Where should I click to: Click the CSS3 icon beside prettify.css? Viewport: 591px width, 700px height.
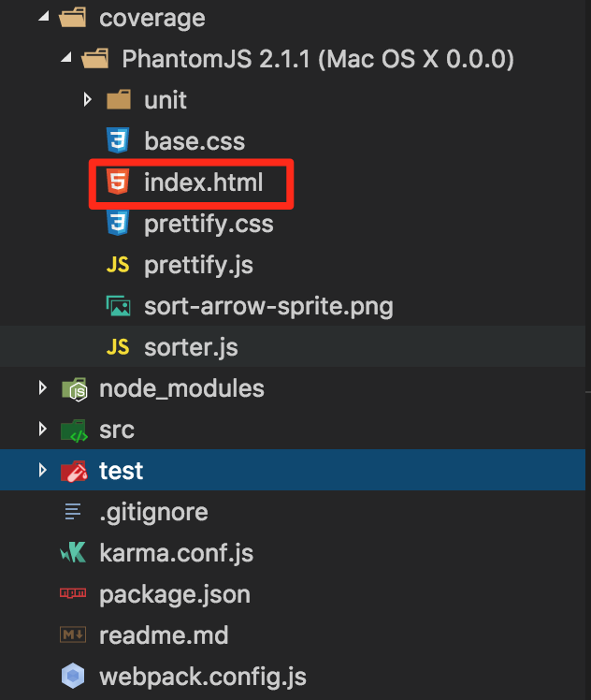tap(118, 223)
